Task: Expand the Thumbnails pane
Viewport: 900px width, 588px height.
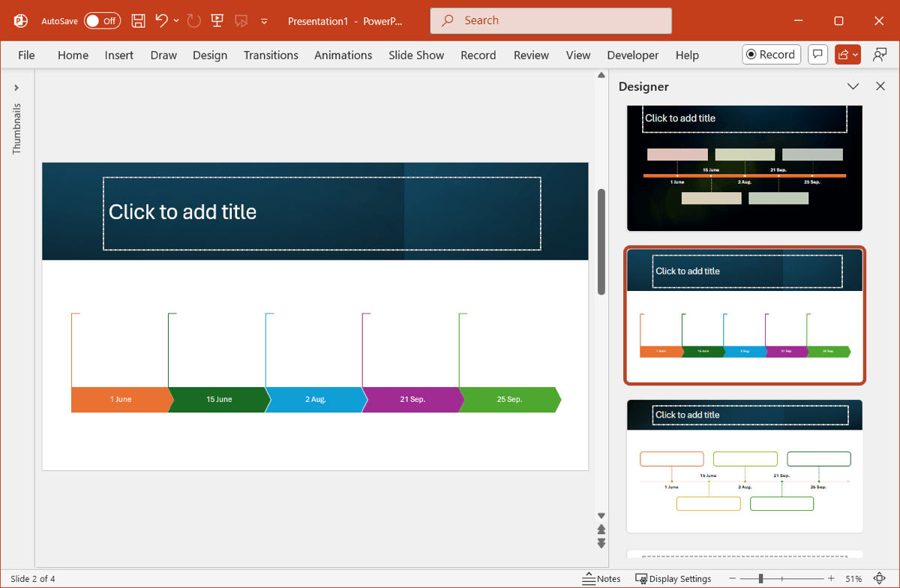Action: pos(16,88)
